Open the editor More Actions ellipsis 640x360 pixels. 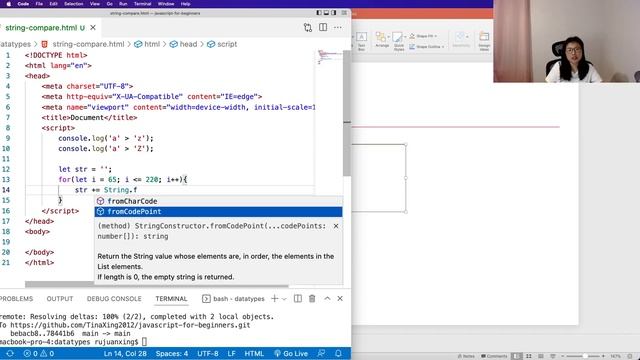(x=338, y=27)
